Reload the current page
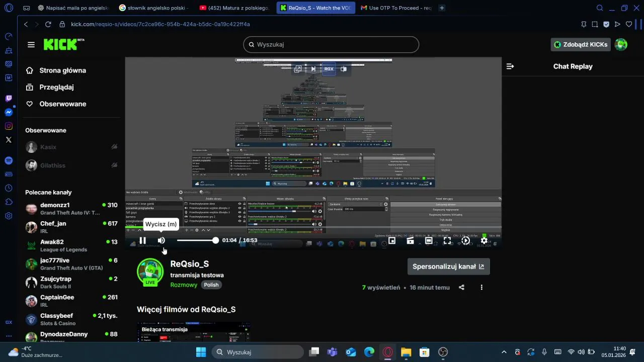Image resolution: width=644 pixels, height=362 pixels. pyautogui.click(x=48, y=24)
